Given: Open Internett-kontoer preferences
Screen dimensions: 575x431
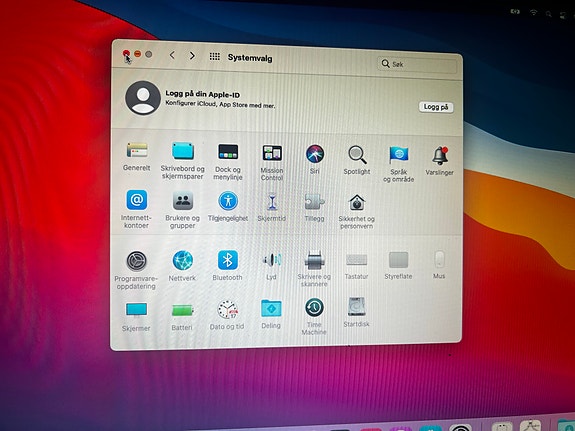Looking at the screenshot, I should pos(137,200).
